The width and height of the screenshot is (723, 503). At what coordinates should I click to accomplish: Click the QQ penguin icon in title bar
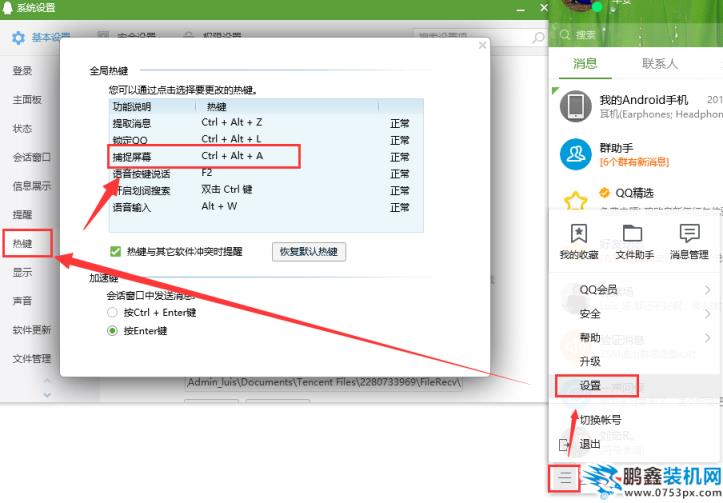(x=8, y=8)
